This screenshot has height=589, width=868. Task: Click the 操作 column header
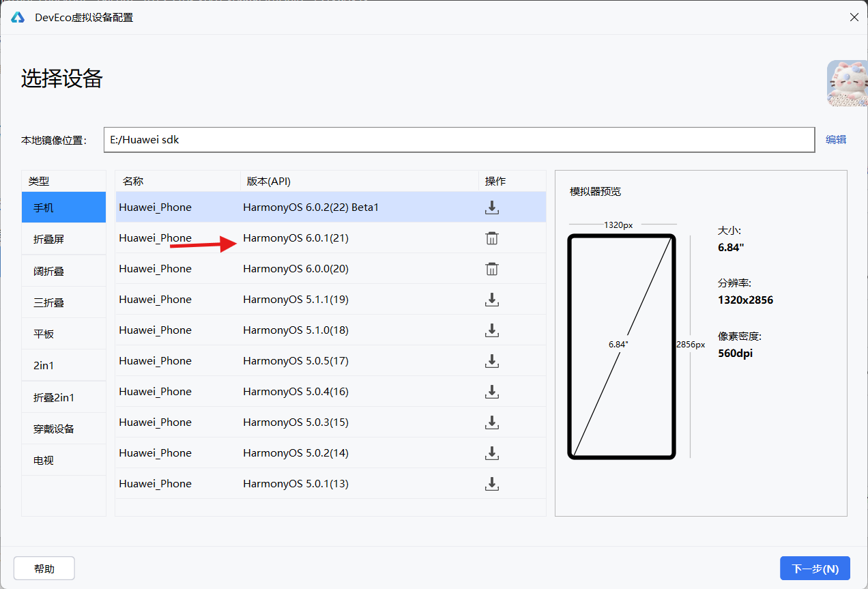pyautogui.click(x=512, y=181)
